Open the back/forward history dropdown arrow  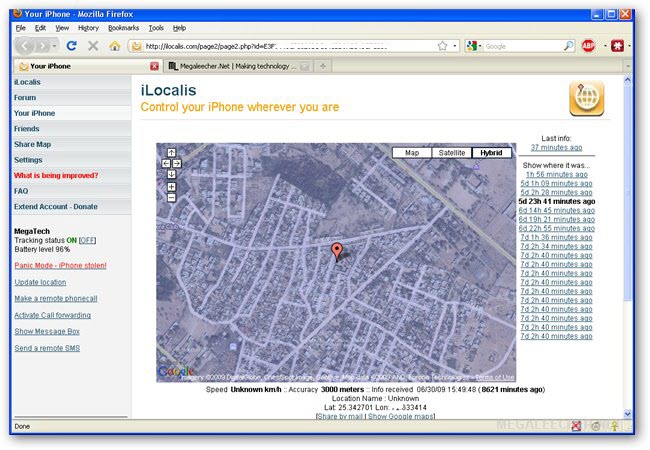point(54,46)
